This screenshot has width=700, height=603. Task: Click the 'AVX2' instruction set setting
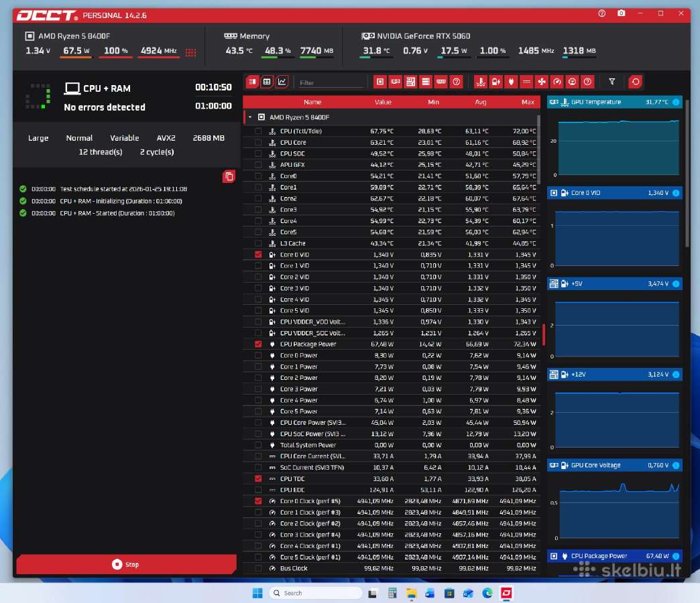(x=166, y=138)
